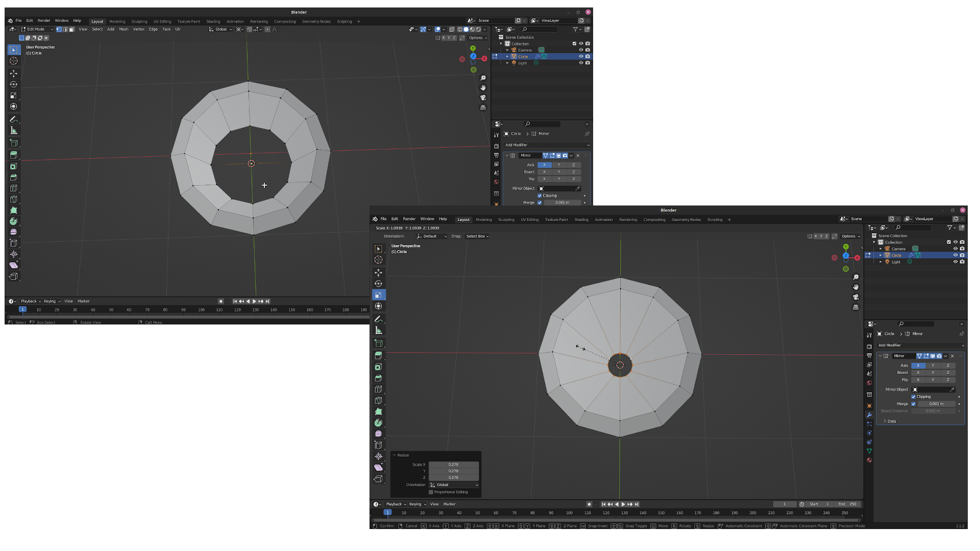Image resolution: width=980 pixels, height=551 pixels.
Task: Select the Loop Cut tool in front window
Action: coord(378,389)
